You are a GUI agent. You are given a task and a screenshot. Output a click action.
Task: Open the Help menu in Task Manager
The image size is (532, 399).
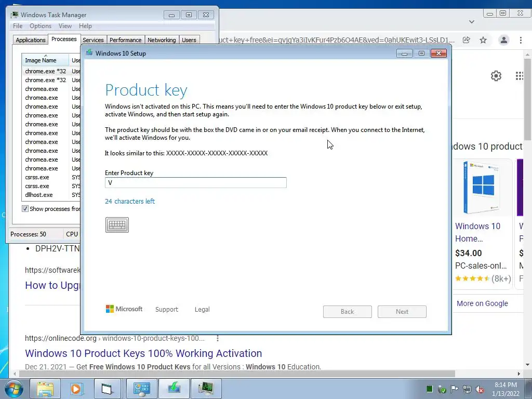point(85,26)
